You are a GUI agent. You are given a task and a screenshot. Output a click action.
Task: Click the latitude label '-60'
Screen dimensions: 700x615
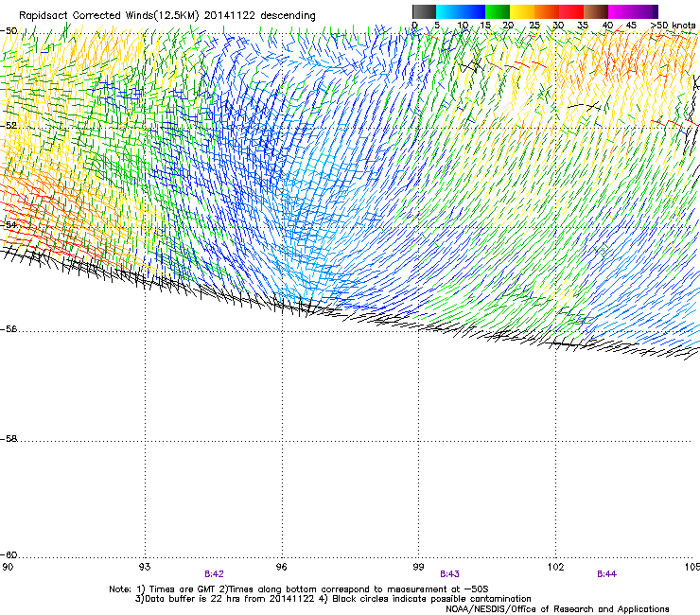[9, 555]
